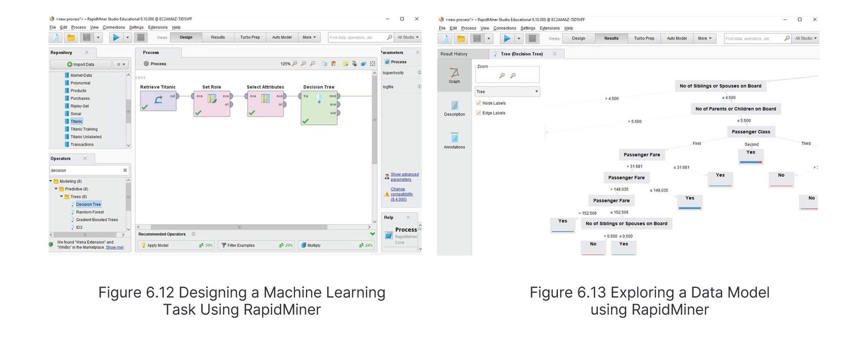Image resolution: width=868 pixels, height=338 pixels.
Task: Click Open Process folder icon in left window
Action: pos(71,37)
